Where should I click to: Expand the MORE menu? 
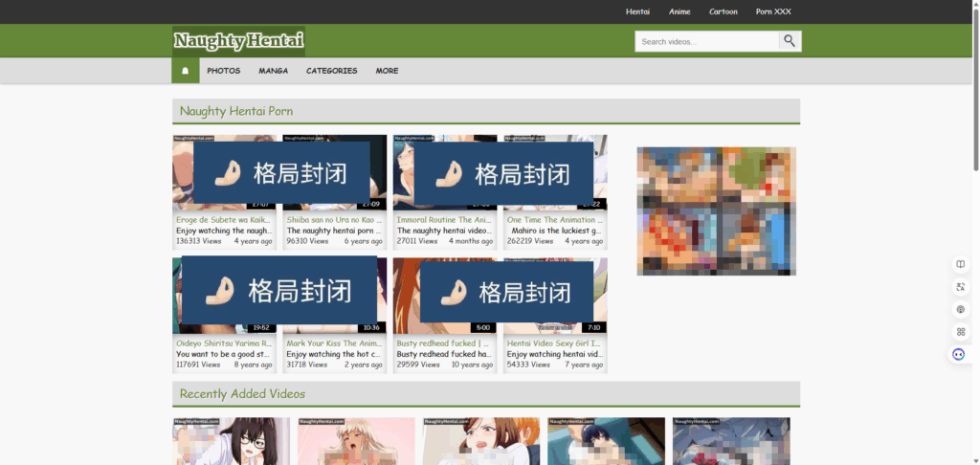click(x=387, y=71)
